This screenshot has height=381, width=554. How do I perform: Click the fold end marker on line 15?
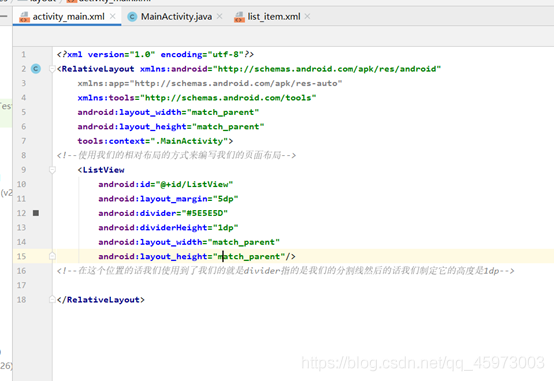click(x=52, y=256)
